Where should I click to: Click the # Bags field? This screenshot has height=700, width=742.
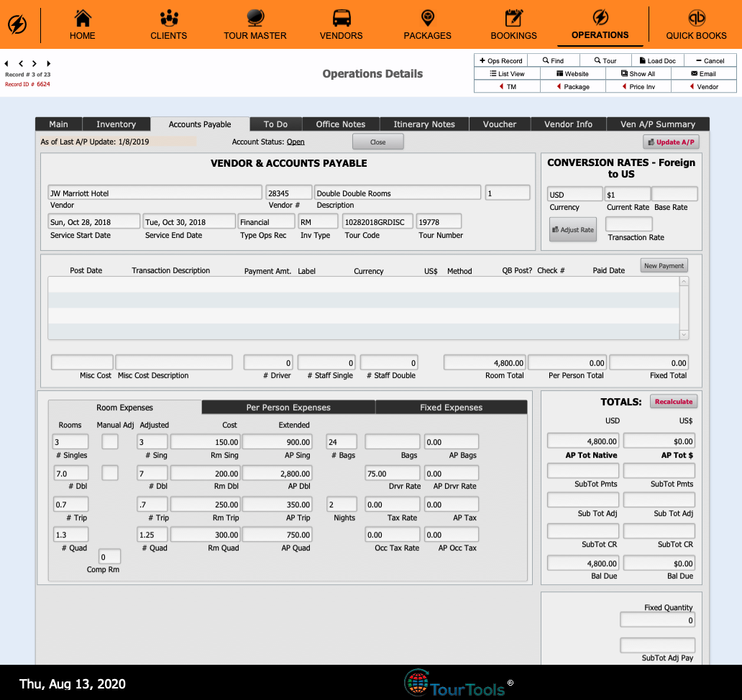(x=342, y=442)
